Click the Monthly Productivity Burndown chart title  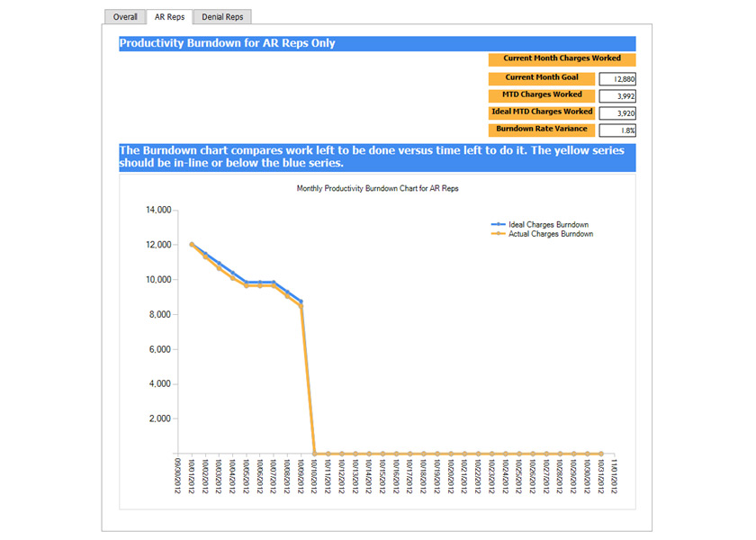click(378, 189)
